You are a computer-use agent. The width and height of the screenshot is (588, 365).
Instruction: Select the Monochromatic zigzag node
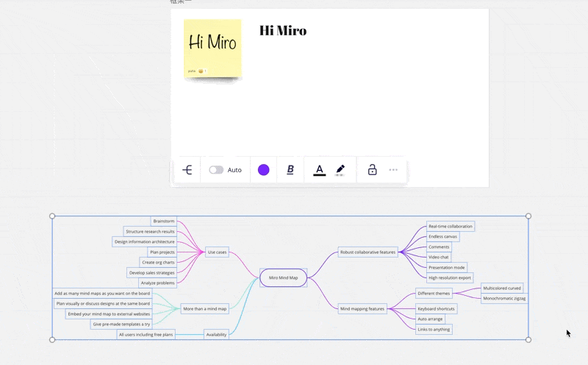click(x=504, y=299)
